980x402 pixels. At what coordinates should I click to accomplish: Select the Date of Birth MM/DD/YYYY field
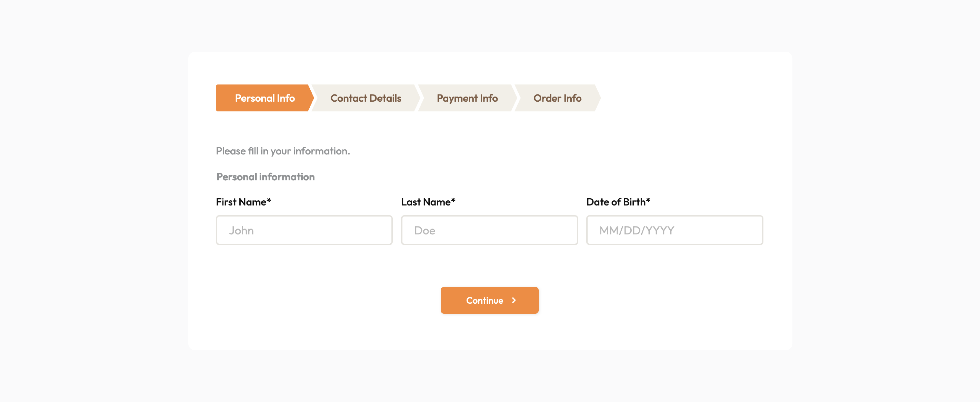(674, 230)
